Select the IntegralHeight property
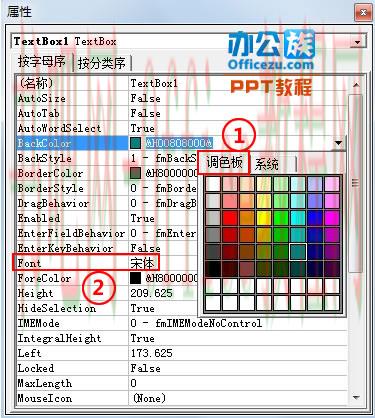375x418 pixels. 72,338
